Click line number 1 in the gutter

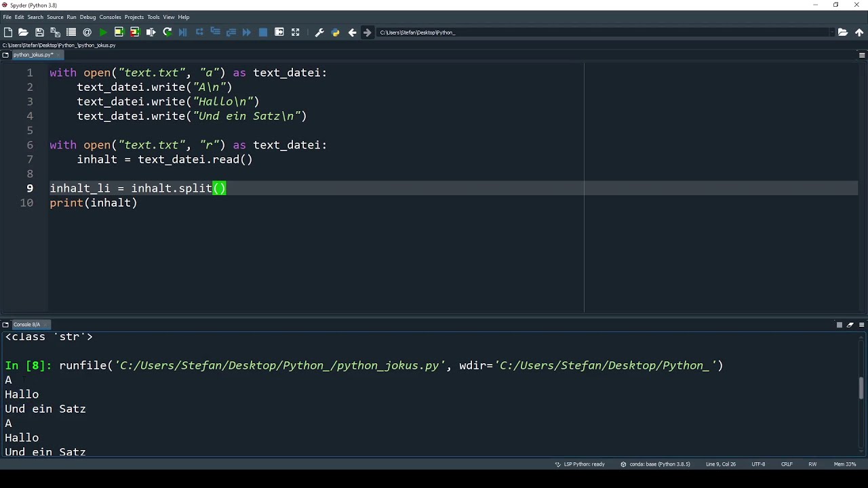tap(30, 73)
